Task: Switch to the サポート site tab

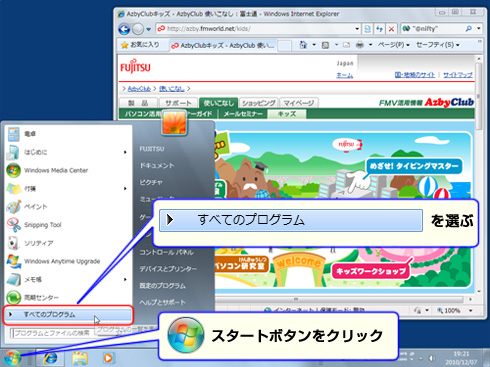Action: pos(178,103)
